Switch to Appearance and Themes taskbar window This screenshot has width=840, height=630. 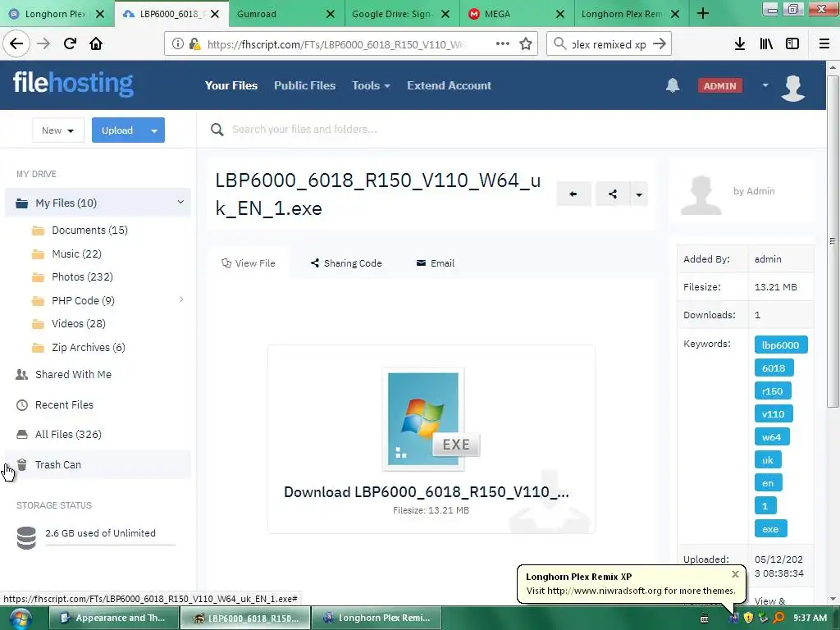pos(114,618)
